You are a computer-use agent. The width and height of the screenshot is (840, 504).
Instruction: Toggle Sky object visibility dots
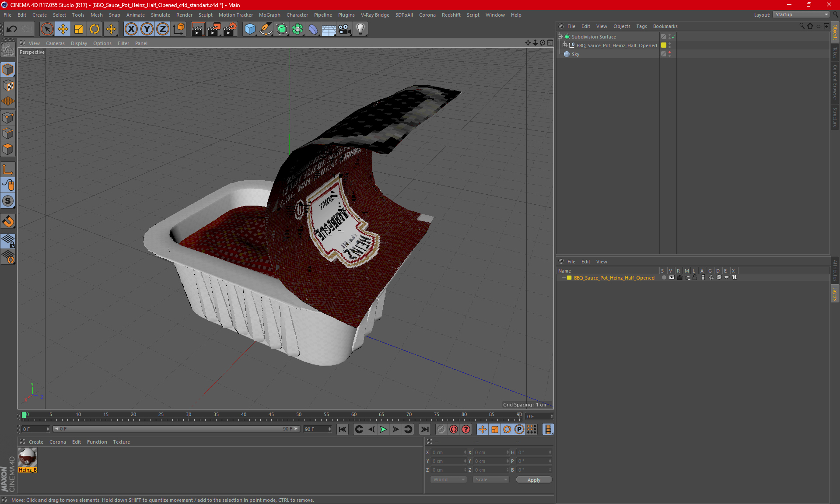point(669,54)
